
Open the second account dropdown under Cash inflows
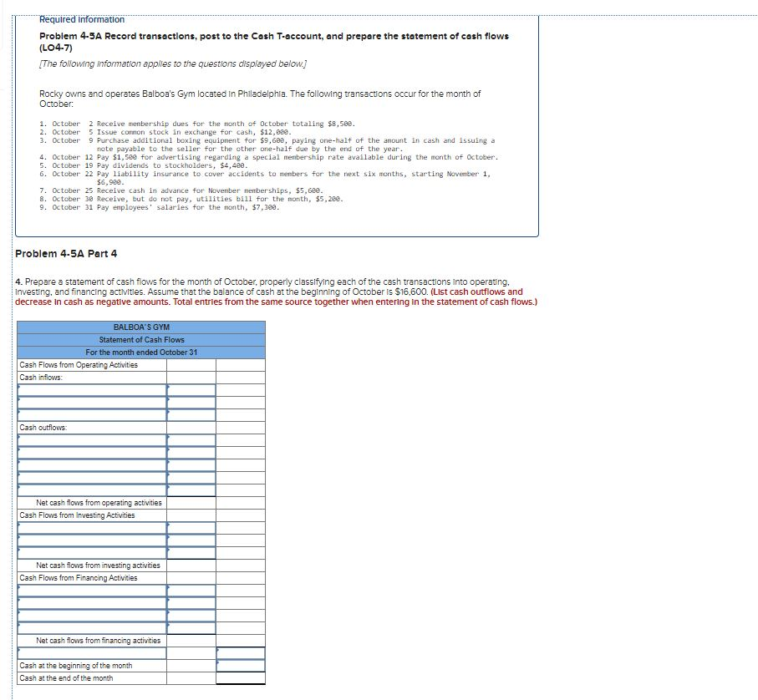point(92,403)
